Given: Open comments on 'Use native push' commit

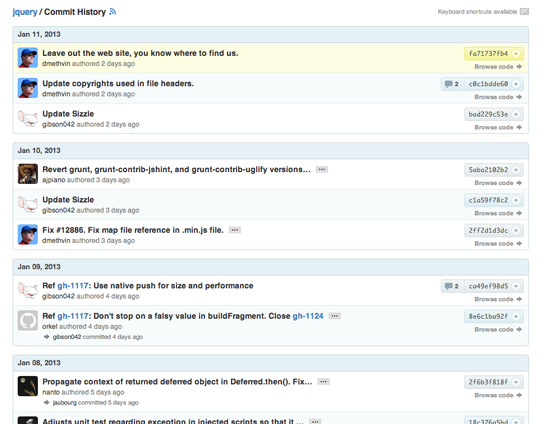Looking at the screenshot, I should click(x=452, y=286).
